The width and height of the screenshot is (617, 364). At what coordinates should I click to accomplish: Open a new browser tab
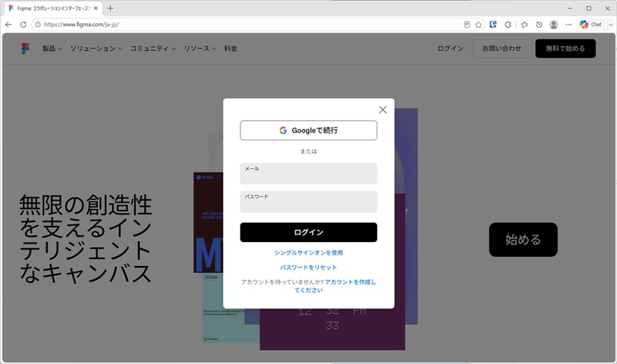pos(110,8)
